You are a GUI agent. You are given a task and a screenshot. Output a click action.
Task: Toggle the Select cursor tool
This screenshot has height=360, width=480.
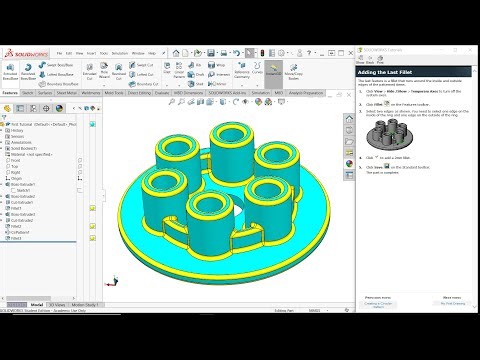click(249, 53)
